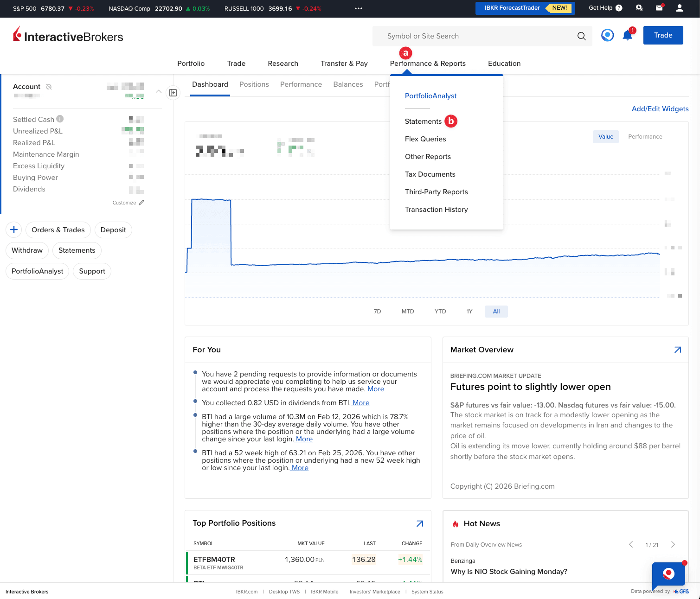700x599 pixels.
Task: Open the hidden indices ellipsis menu
Action: pyautogui.click(x=358, y=8)
